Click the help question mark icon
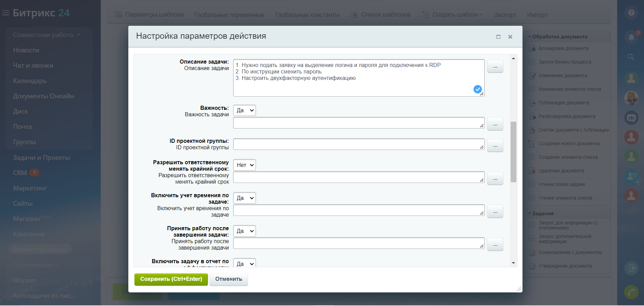 pyautogui.click(x=631, y=13)
